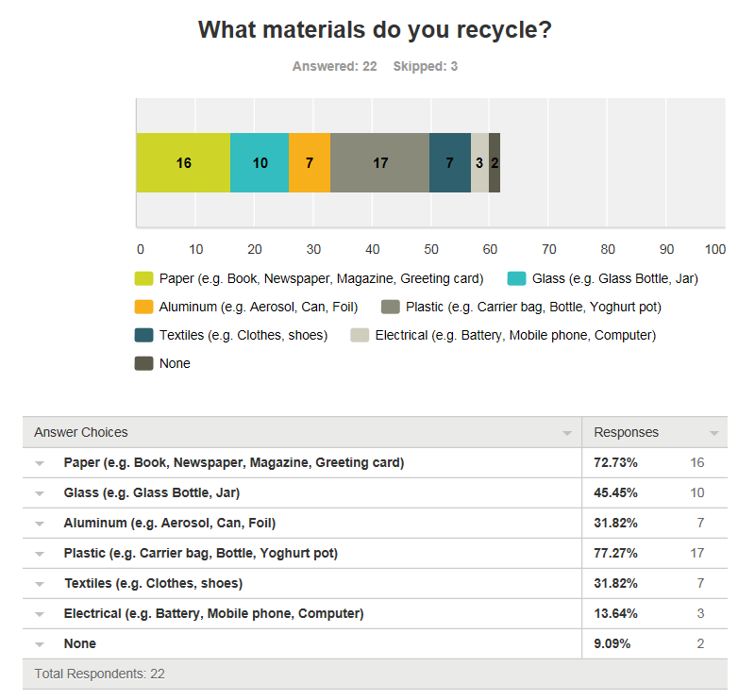Expand the Plastic row disclosure arrow
Viewport: 738px width, 700px height.
click(x=41, y=554)
